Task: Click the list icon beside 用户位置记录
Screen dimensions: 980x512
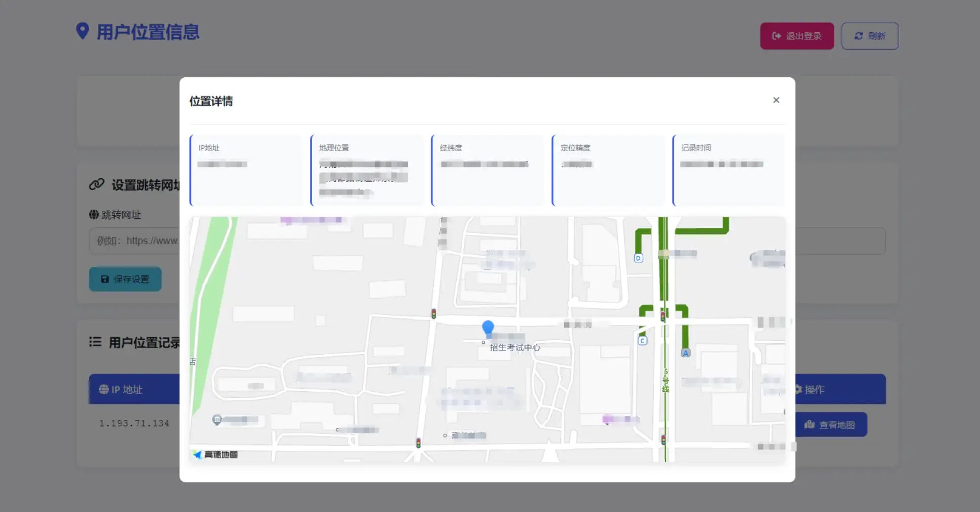Action: tap(95, 342)
